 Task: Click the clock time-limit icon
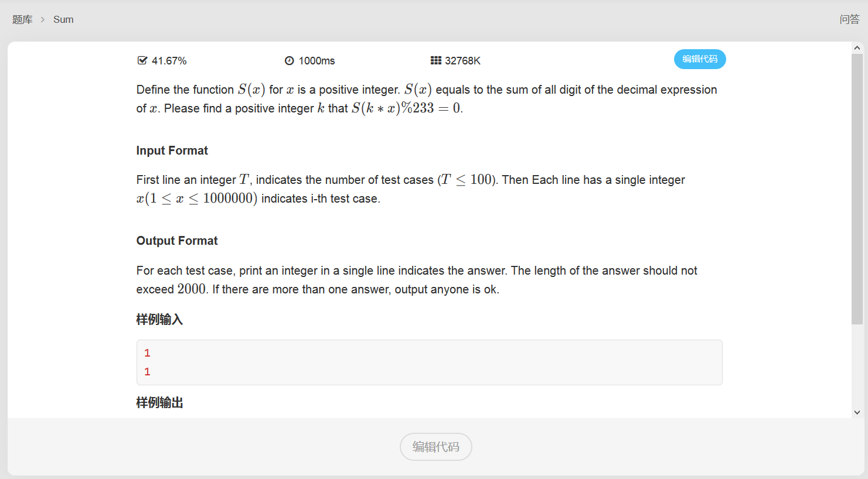click(289, 61)
